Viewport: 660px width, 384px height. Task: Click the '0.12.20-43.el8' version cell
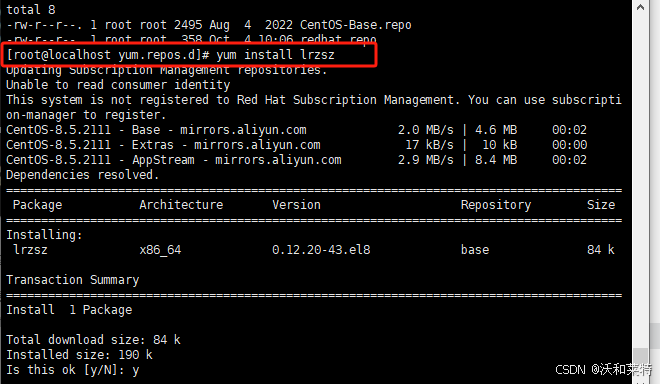tap(321, 250)
